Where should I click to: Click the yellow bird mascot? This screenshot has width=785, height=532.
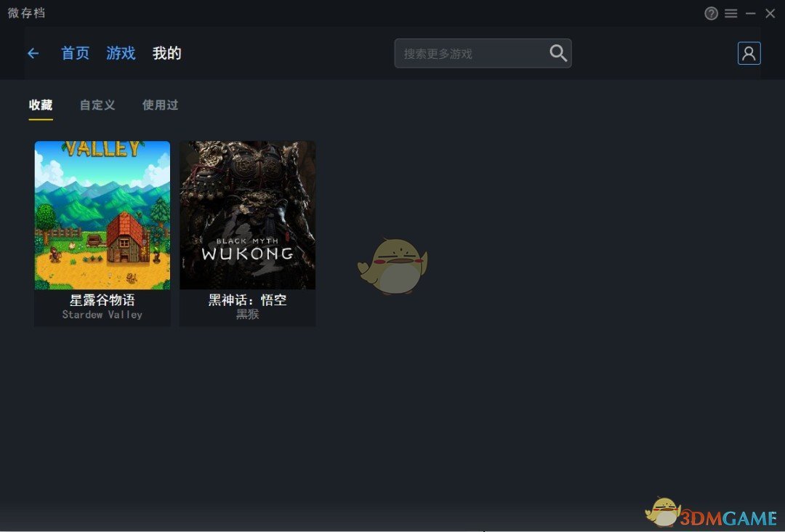(x=393, y=266)
